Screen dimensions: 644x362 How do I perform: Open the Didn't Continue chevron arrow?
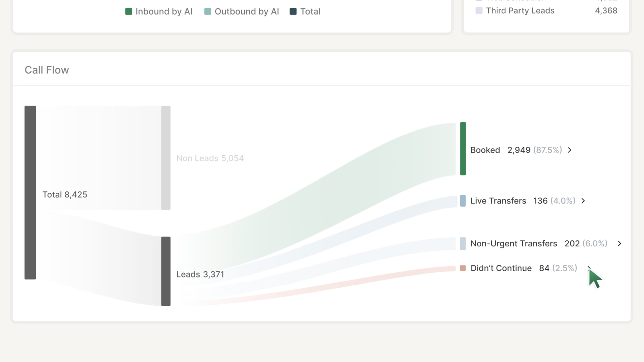tap(589, 268)
